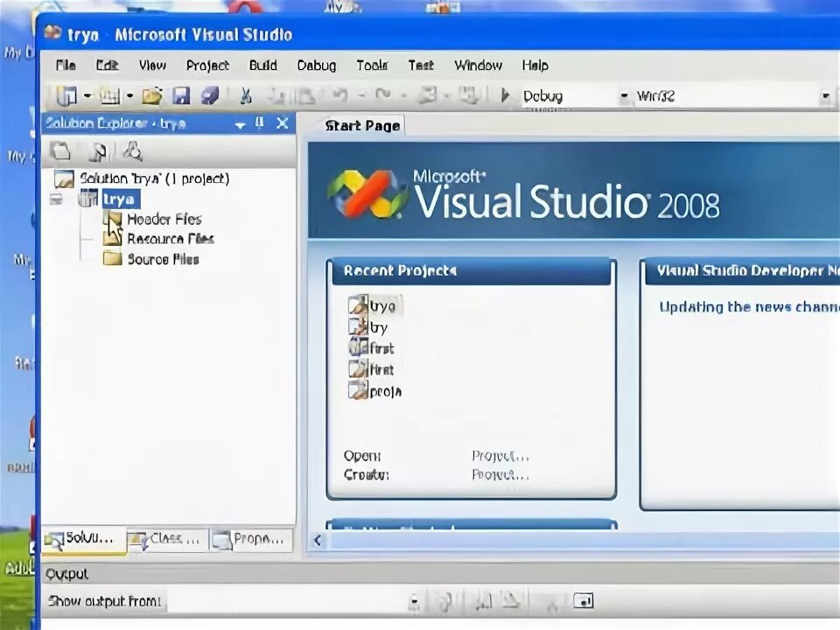Pin the Solution Explorer with auto-hide icon
The height and width of the screenshot is (630, 840).
tap(260, 123)
